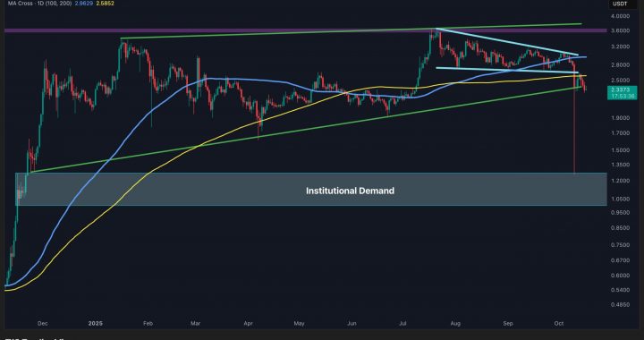Click the current price label 2.3373

point(620,89)
